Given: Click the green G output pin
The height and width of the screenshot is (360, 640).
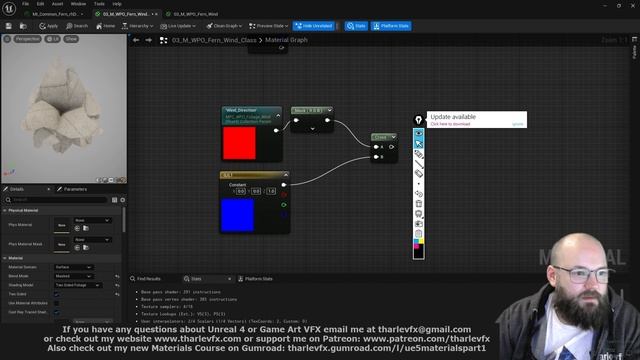Looking at the screenshot, I should pyautogui.click(x=284, y=205).
